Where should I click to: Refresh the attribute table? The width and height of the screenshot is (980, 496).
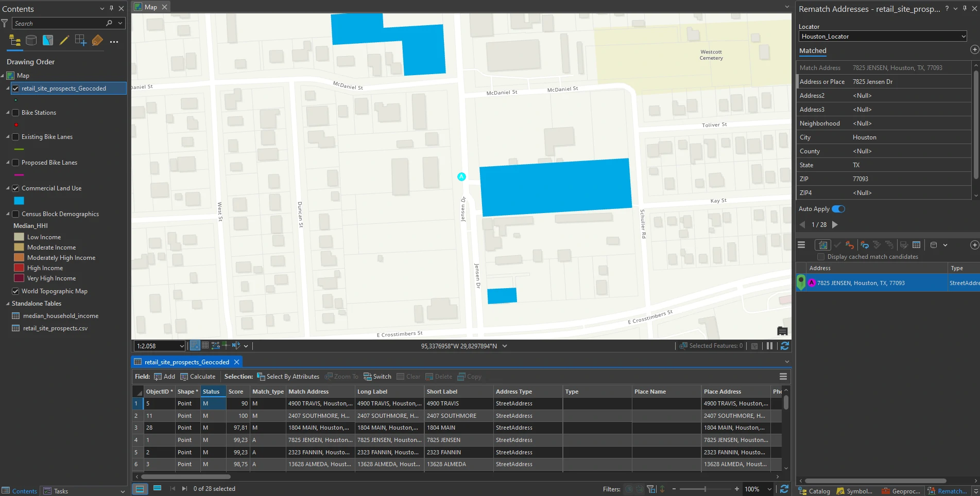click(x=784, y=489)
